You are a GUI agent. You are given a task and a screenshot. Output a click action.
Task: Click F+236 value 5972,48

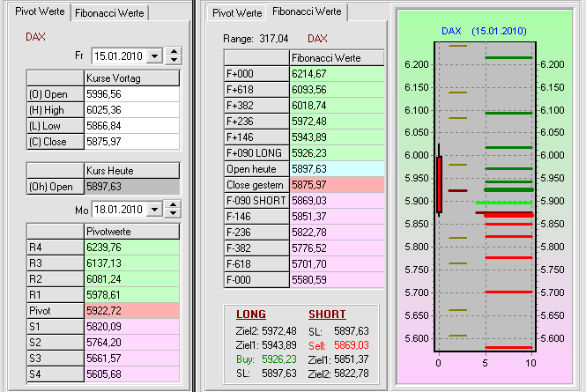pos(337,122)
